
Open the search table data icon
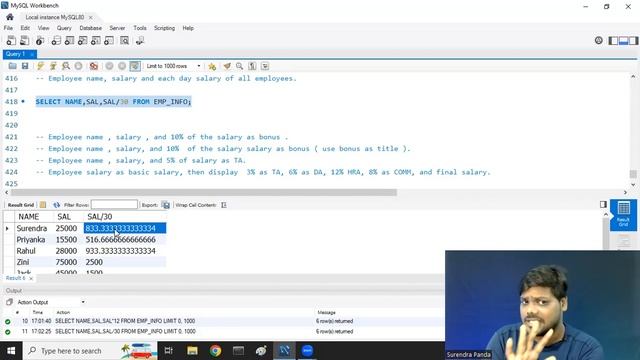click(x=124, y=41)
